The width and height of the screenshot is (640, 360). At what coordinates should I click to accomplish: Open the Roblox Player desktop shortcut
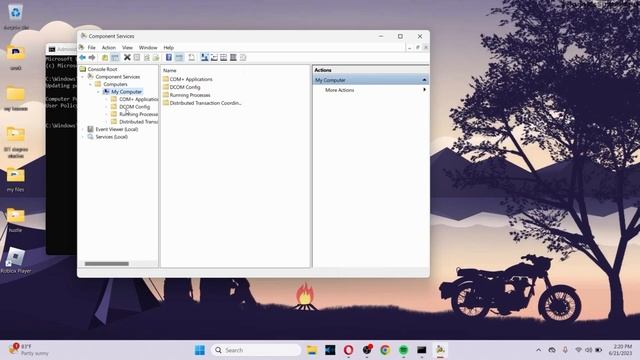pyautogui.click(x=16, y=260)
